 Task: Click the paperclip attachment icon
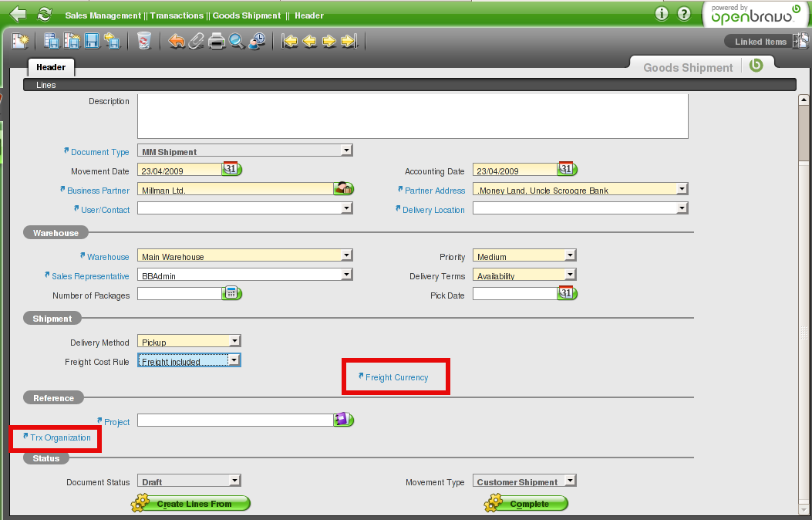pos(197,41)
